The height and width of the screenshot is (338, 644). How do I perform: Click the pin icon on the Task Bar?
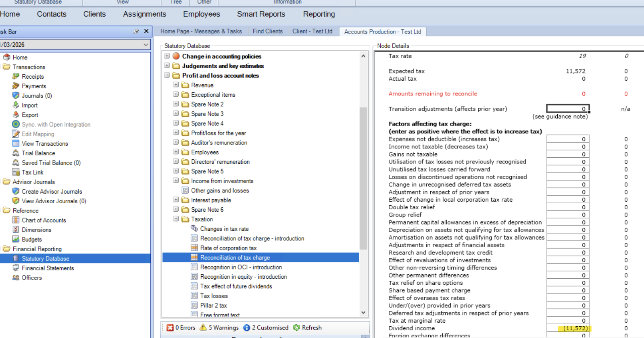coord(136,31)
